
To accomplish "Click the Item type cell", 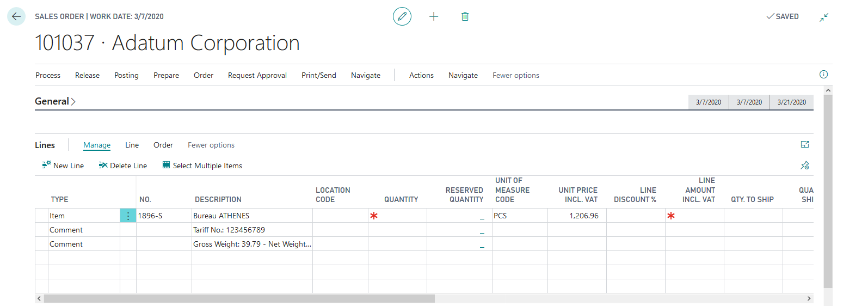I will (x=84, y=216).
